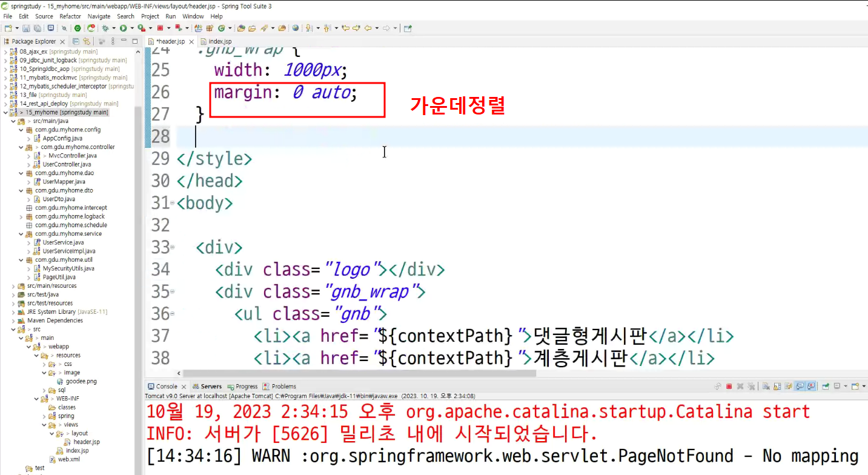Start debugging with the bug icon
This screenshot has width=868, height=475.
pos(105,28)
